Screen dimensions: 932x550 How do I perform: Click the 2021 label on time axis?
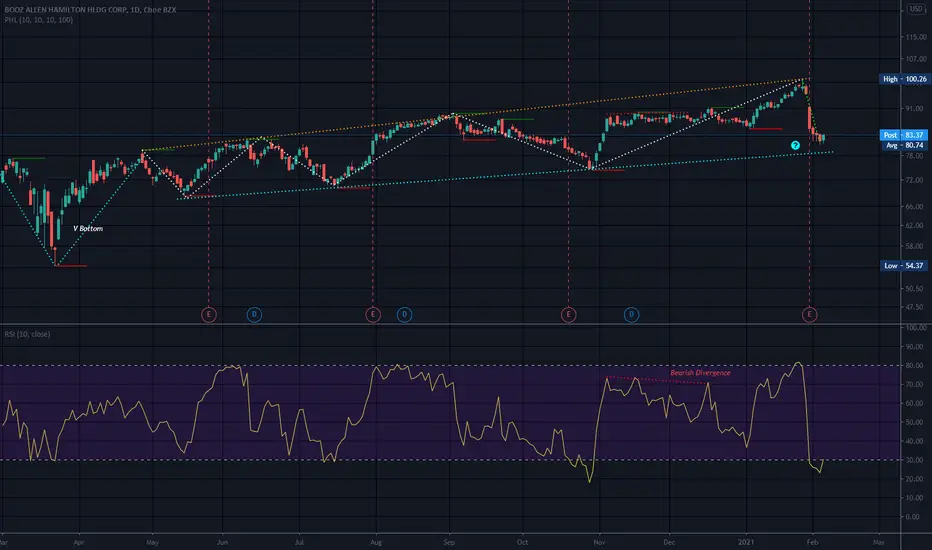(746, 542)
